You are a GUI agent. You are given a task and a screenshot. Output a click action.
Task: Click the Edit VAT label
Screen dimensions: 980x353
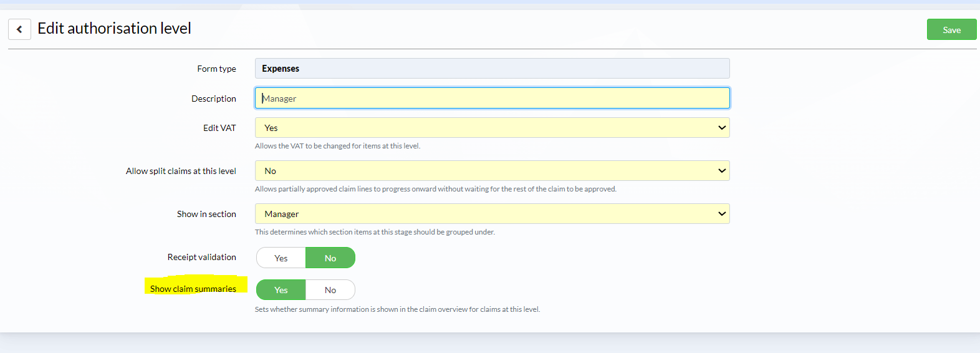coord(219,128)
